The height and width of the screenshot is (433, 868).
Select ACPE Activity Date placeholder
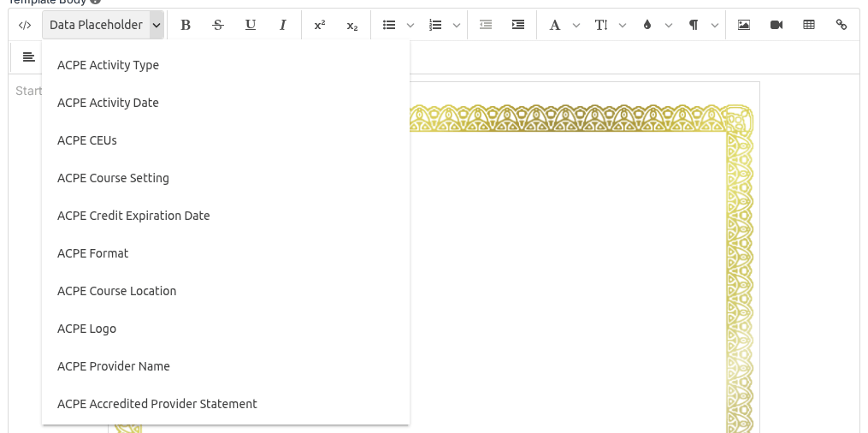click(x=226, y=103)
